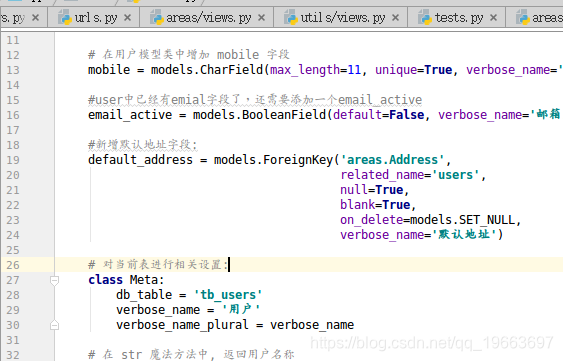Open the tests.py tab

(x=456, y=18)
